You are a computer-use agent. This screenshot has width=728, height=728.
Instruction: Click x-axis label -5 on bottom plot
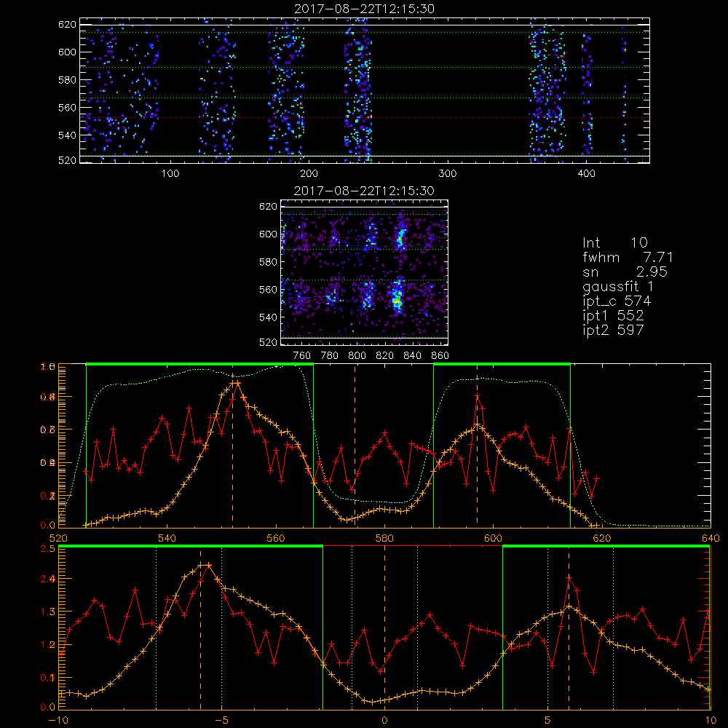(221, 721)
